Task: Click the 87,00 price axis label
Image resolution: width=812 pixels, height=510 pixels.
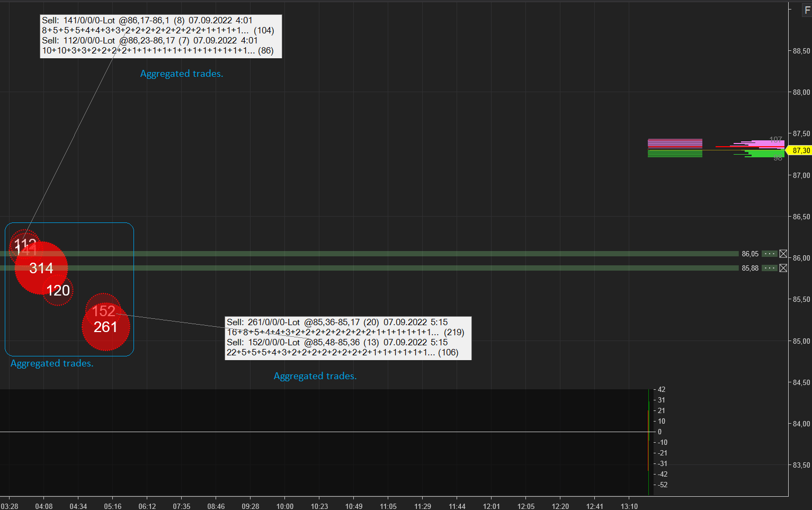Action: tap(801, 175)
